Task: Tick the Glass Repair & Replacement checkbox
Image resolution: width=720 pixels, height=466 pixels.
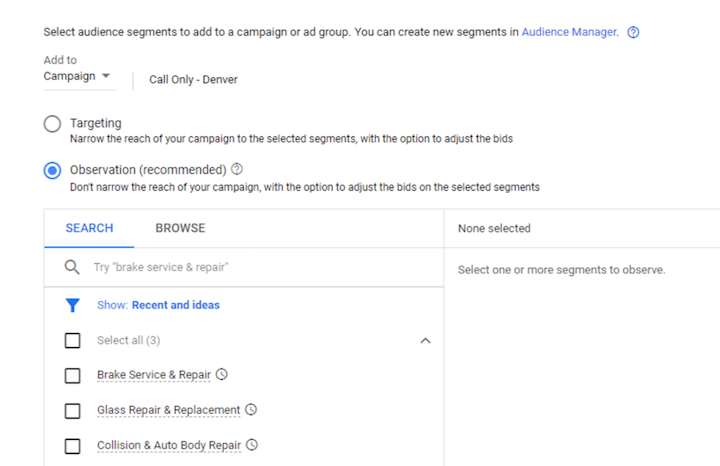Action: click(73, 411)
